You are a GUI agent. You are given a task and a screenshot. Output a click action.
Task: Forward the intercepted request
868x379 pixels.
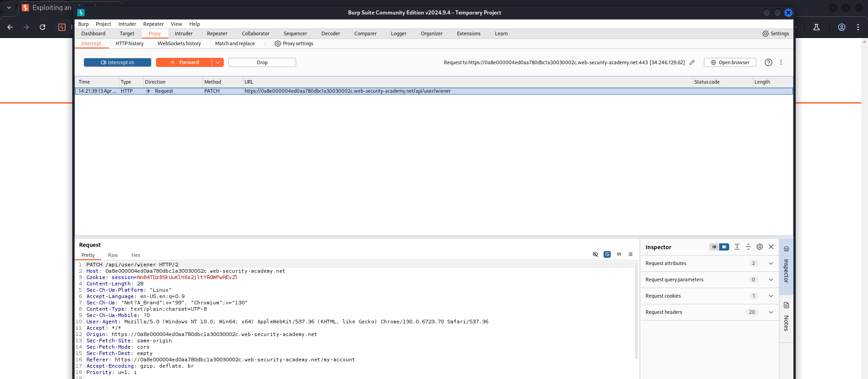coord(184,62)
